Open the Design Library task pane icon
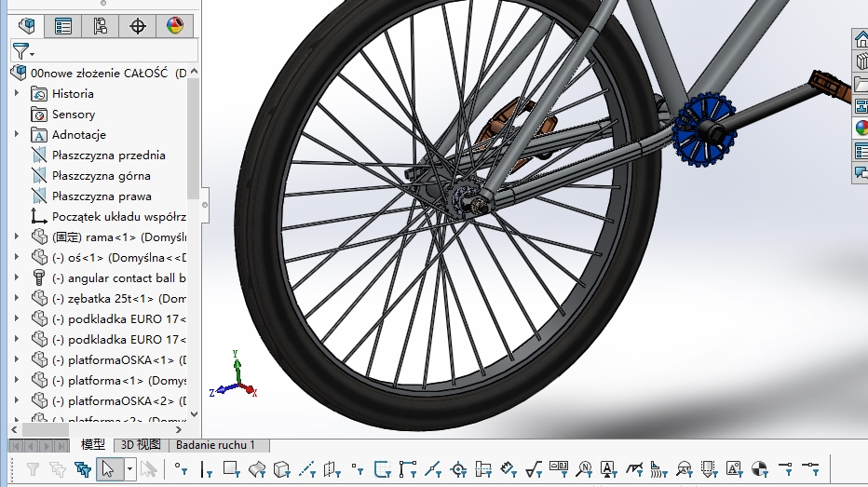Viewport: 868px width, 487px height. [x=861, y=61]
